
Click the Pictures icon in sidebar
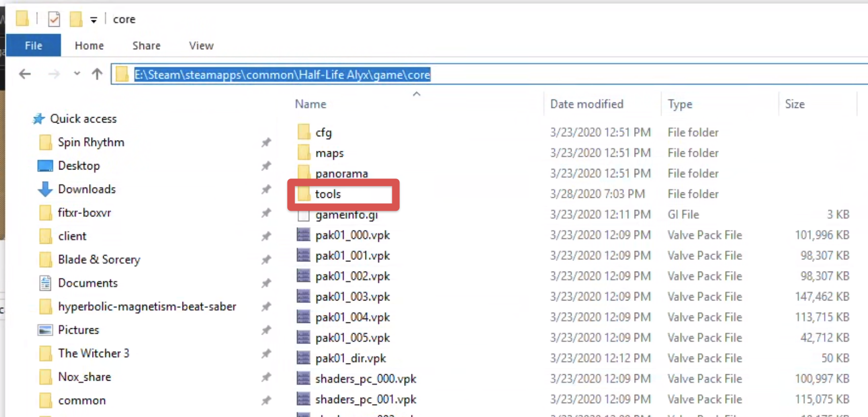(x=45, y=330)
